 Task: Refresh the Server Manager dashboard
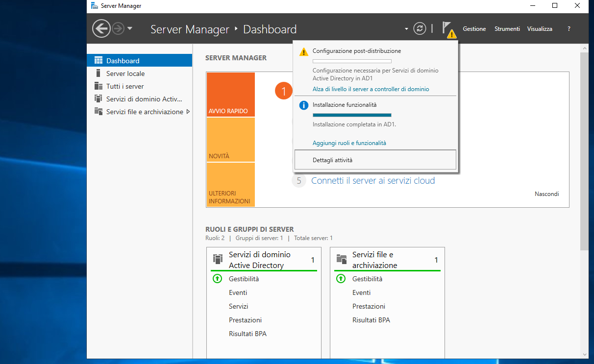pos(420,28)
